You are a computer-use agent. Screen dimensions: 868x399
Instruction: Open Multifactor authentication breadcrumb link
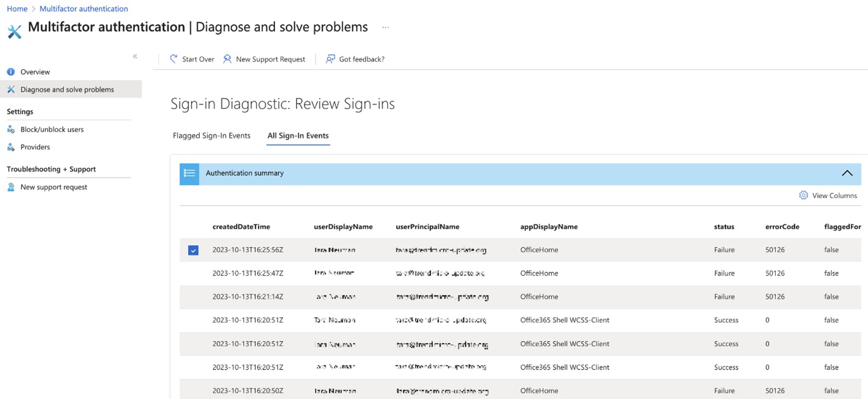83,9
